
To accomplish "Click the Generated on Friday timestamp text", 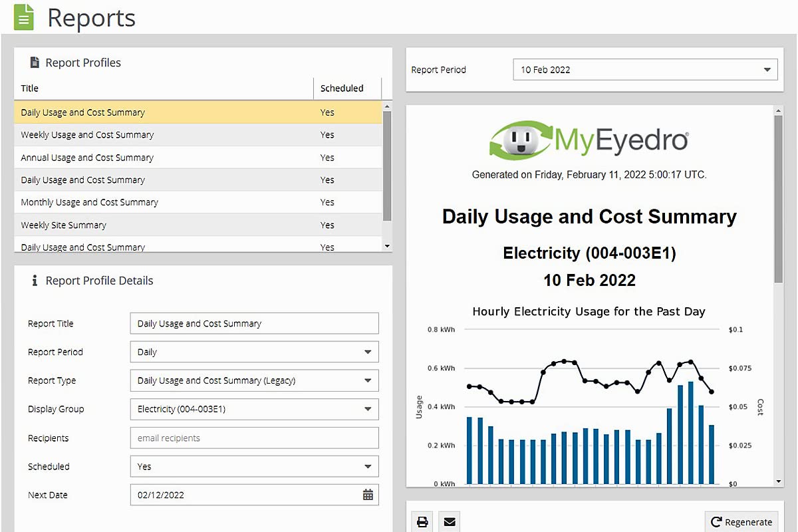I will click(589, 175).
